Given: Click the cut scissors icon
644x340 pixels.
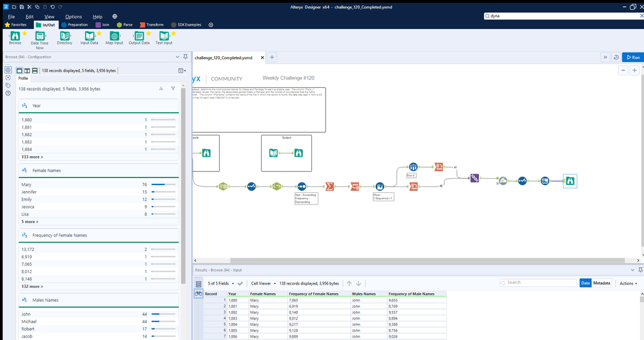Looking at the screenshot, I should coord(29,7).
